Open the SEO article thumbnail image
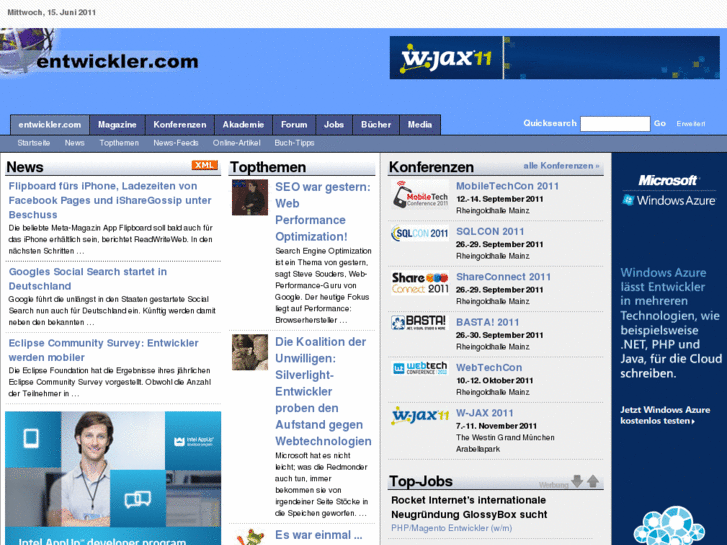 (250, 198)
